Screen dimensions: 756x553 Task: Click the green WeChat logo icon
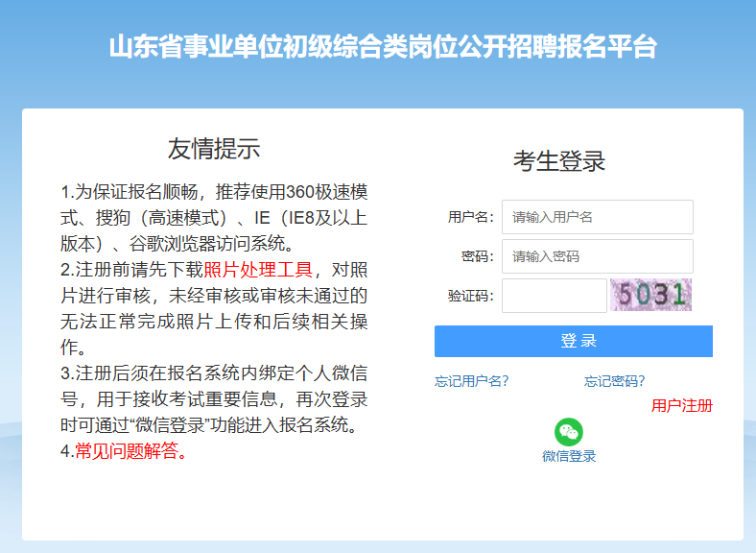click(569, 432)
